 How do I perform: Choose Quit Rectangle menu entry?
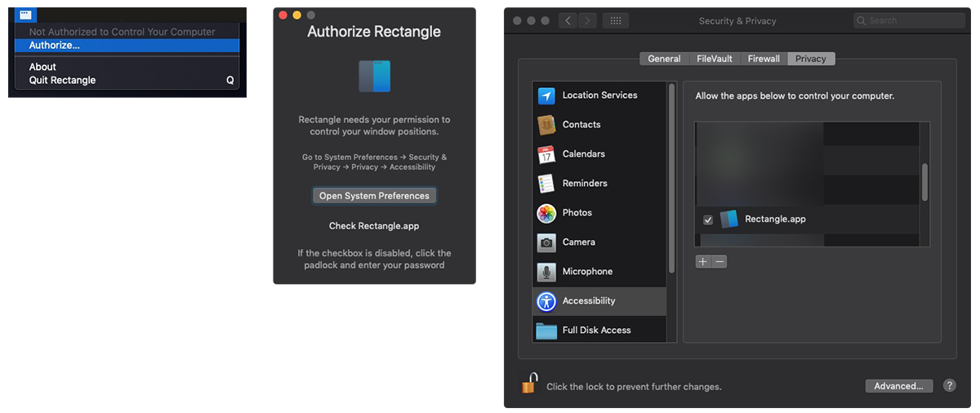(x=127, y=80)
